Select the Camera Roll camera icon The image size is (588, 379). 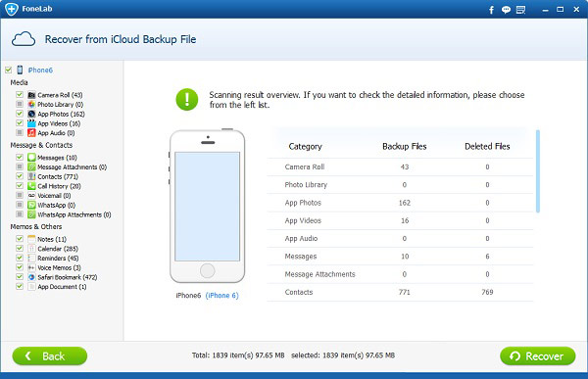(x=32, y=95)
